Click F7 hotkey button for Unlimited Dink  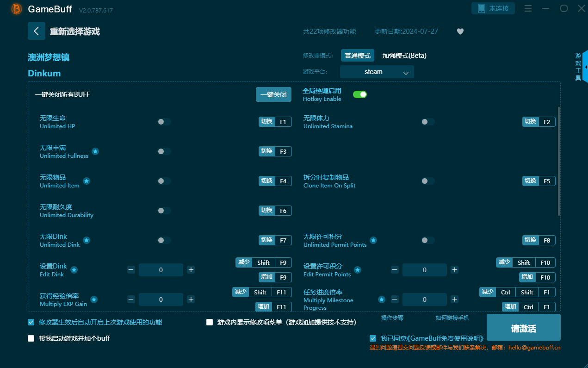[x=275, y=240]
